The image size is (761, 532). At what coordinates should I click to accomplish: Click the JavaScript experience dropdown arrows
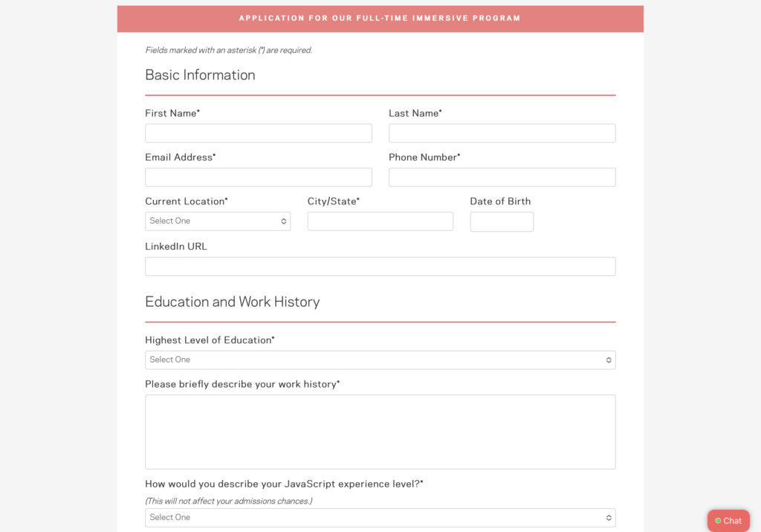click(x=609, y=517)
